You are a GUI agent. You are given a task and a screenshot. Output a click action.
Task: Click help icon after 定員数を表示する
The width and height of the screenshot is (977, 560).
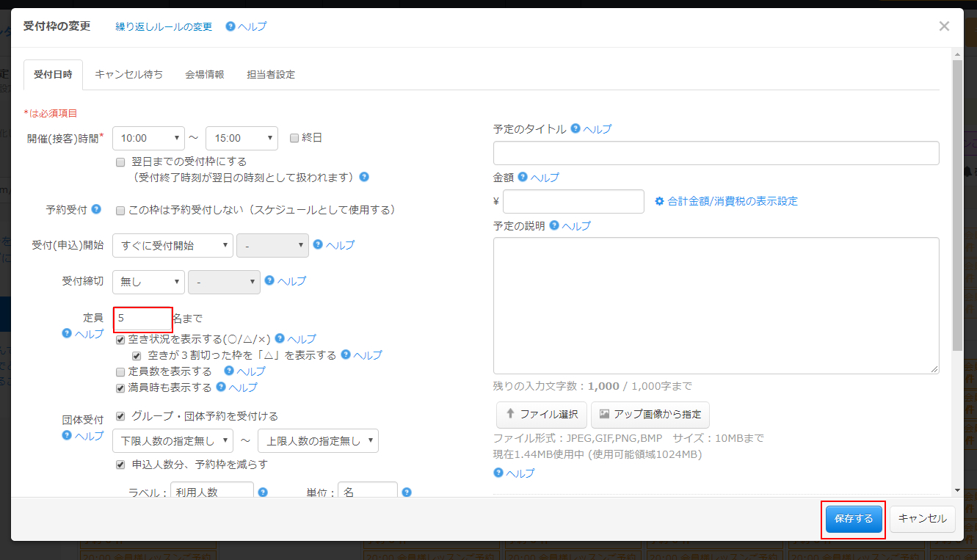(229, 371)
